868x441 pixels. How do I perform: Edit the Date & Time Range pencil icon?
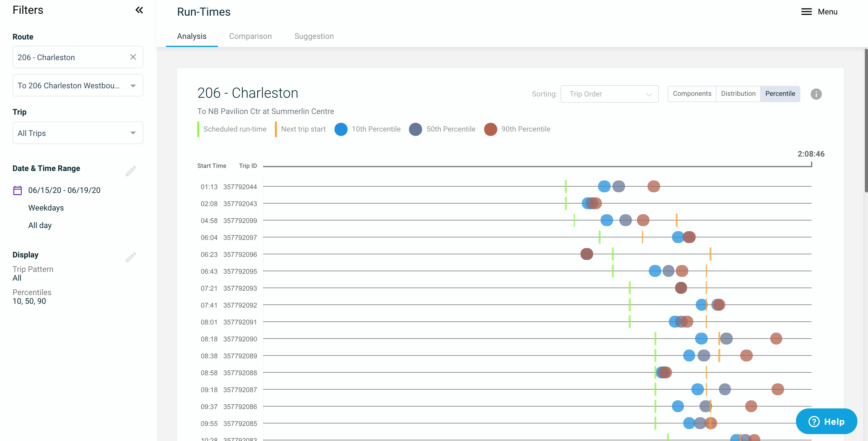[x=131, y=171]
